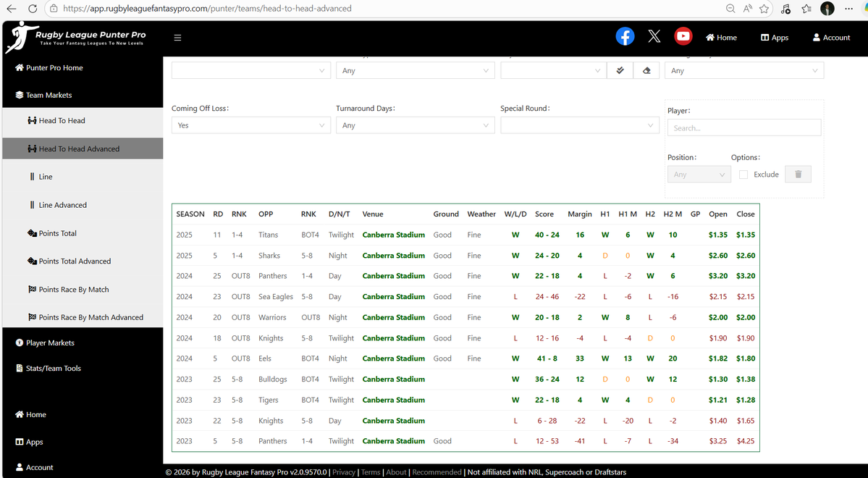Image resolution: width=868 pixels, height=478 pixels.
Task: Click Home in the top navigation
Action: pos(721,38)
